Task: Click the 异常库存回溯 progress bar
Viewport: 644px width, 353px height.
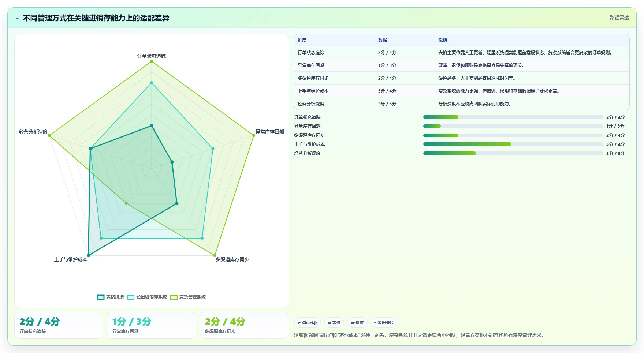Action: point(513,126)
